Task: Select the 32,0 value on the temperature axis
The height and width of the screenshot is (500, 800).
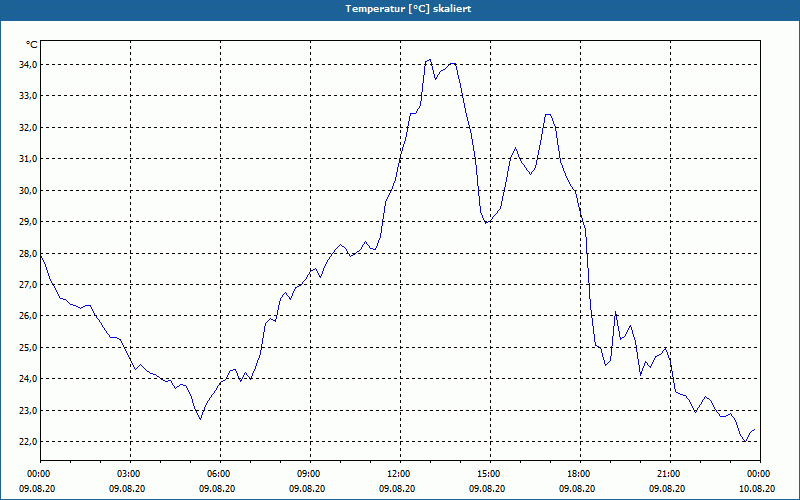Action: point(29,128)
